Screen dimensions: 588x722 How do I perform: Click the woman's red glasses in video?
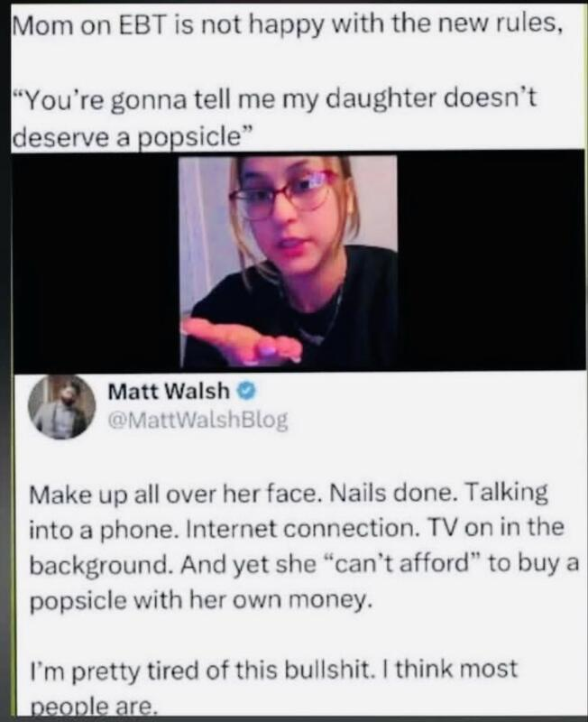[285, 193]
